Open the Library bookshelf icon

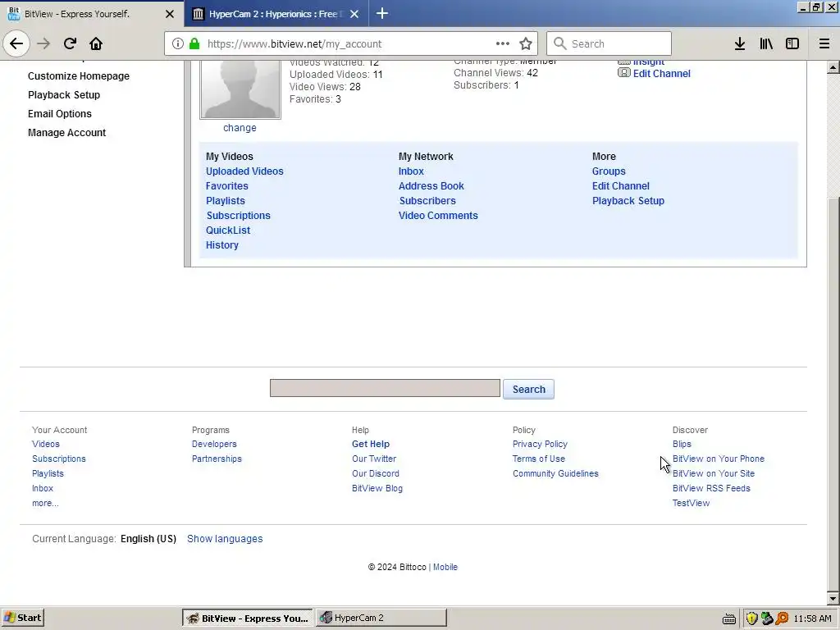[x=766, y=43]
